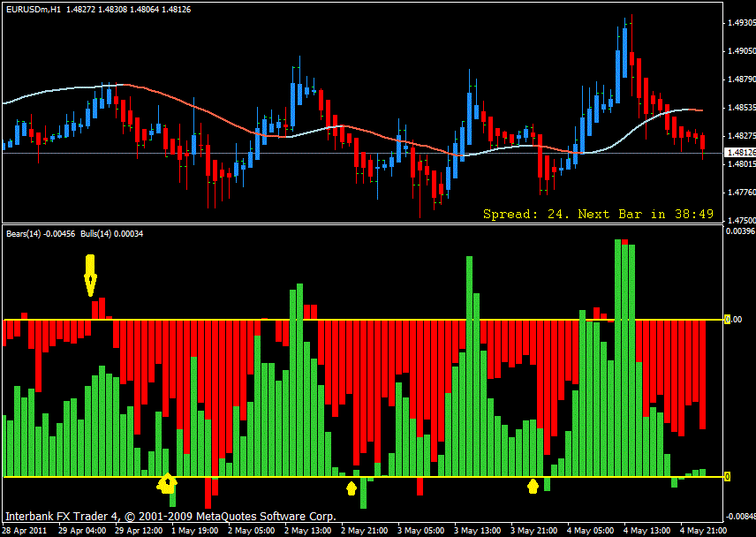
Task: Click the yellow 0.00 level label
Action: [x=733, y=320]
